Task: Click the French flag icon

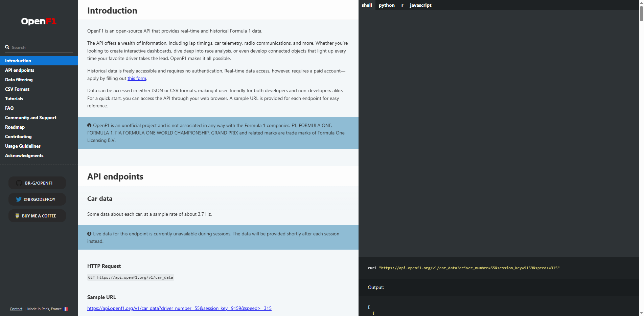Action: (66, 309)
